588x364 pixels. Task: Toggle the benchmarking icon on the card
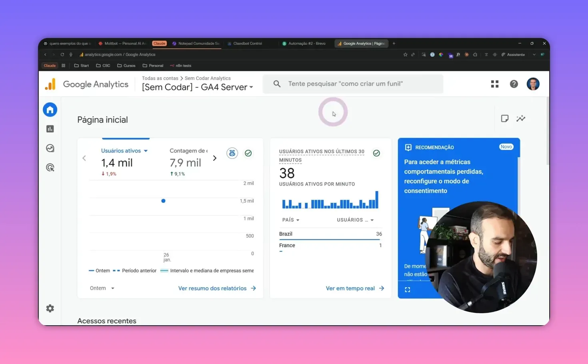click(232, 153)
